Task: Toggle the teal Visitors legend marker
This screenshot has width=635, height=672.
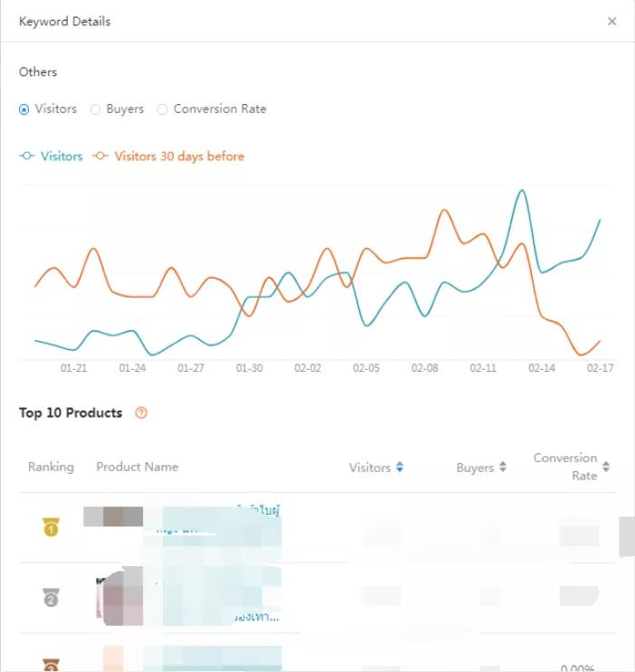Action: (x=27, y=156)
